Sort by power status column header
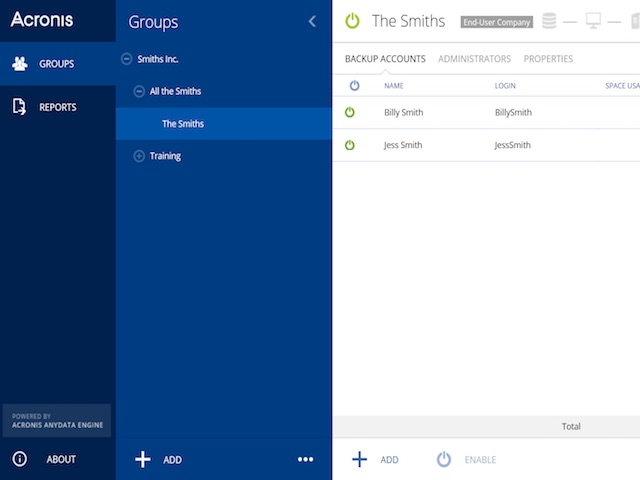This screenshot has width=640, height=480. coord(354,85)
